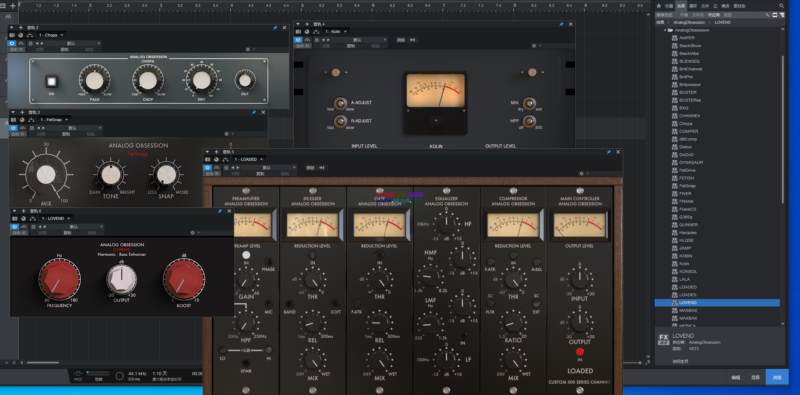
Task: Click the 浏览 button at the bottom right
Action: tap(777, 377)
